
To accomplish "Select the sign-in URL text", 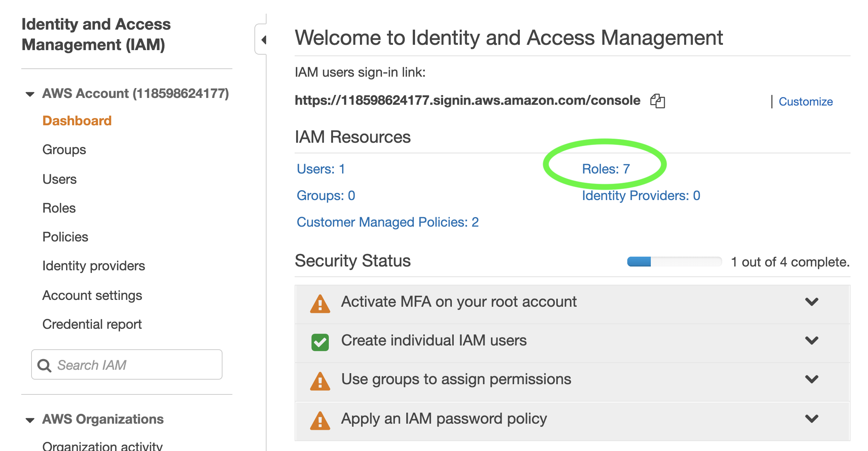I will pos(467,101).
